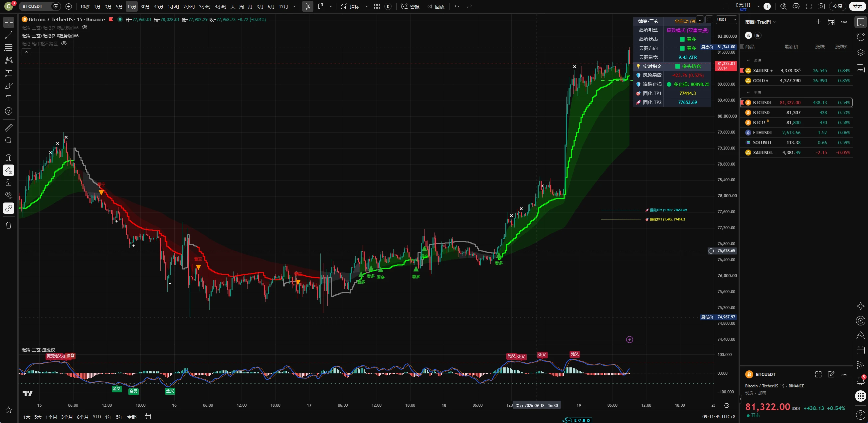Select the crosshair cursor tool
The width and height of the screenshot is (868, 423).
9,22
